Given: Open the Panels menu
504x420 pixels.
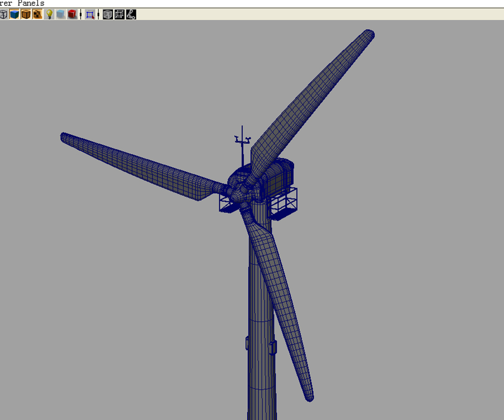Looking at the screenshot, I should [x=31, y=3].
